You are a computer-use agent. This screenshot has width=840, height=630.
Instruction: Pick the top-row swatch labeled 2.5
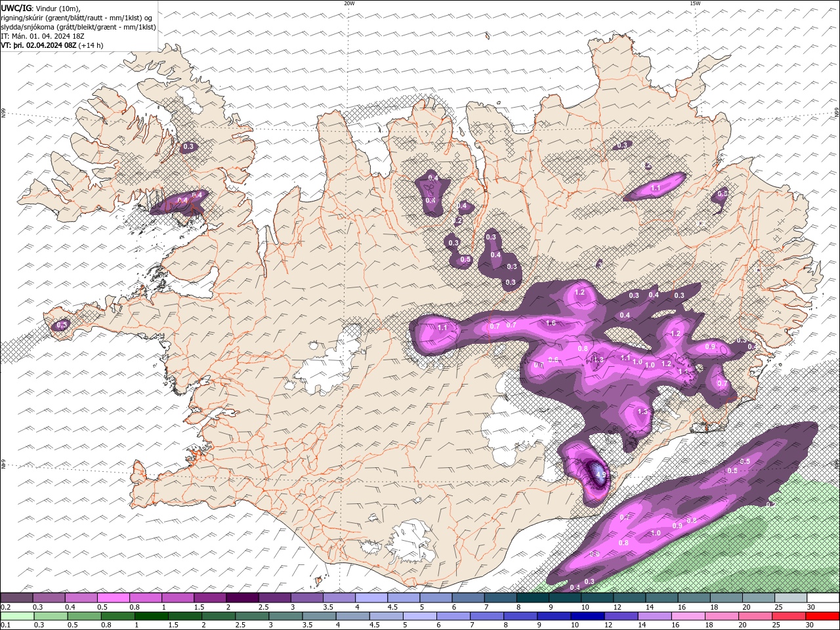[274, 598]
